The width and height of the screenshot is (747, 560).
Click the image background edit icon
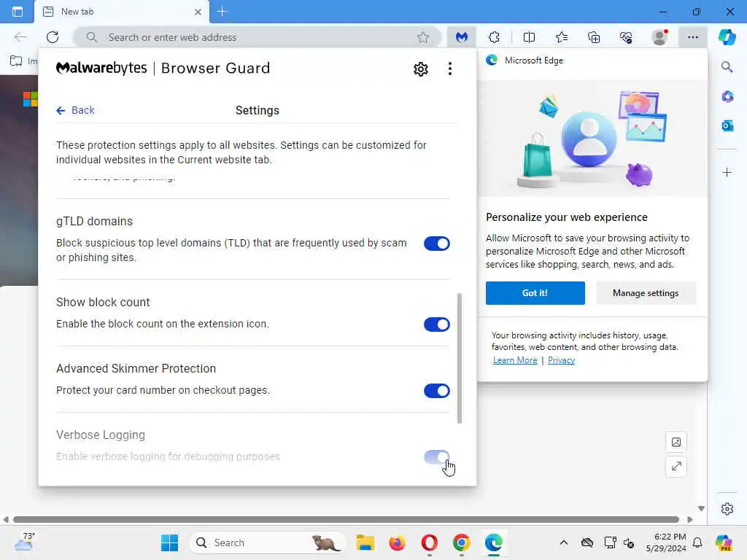pos(676,443)
